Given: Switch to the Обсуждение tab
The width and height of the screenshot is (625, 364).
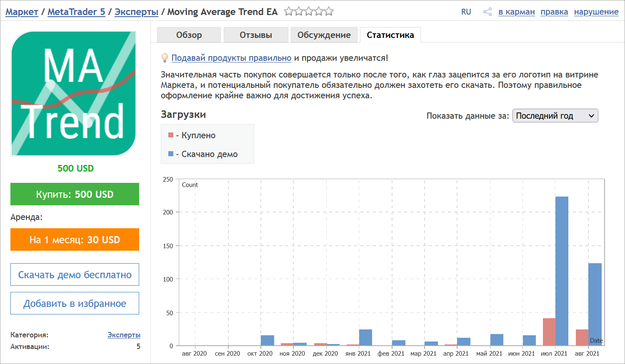Looking at the screenshot, I should (324, 35).
